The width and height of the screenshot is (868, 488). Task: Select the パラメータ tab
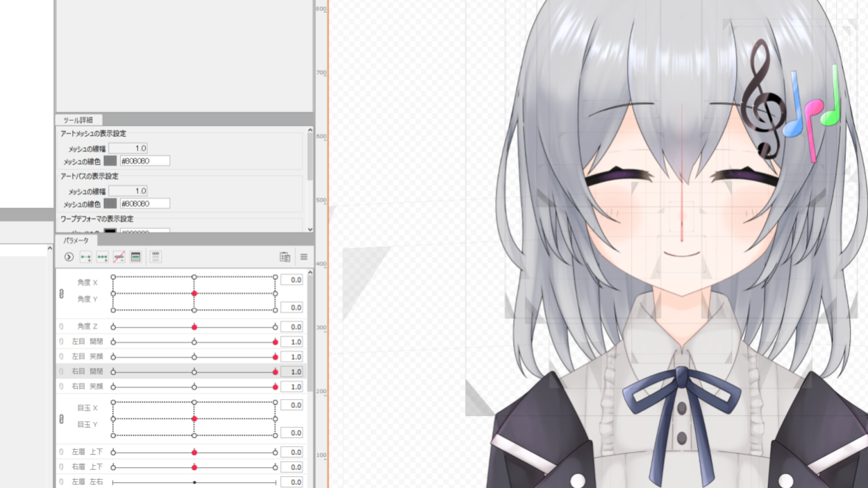76,240
